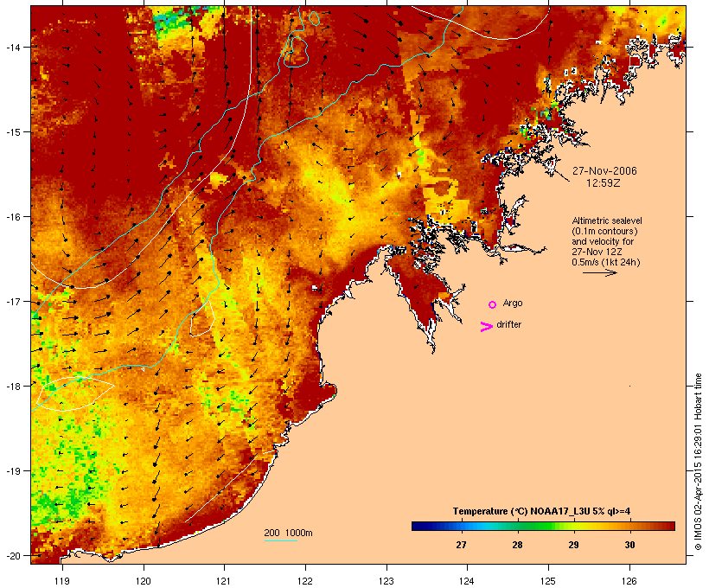This screenshot has width=709, height=588.
Task: Click the IMOS copyright timestamp text
Action: [x=698, y=462]
